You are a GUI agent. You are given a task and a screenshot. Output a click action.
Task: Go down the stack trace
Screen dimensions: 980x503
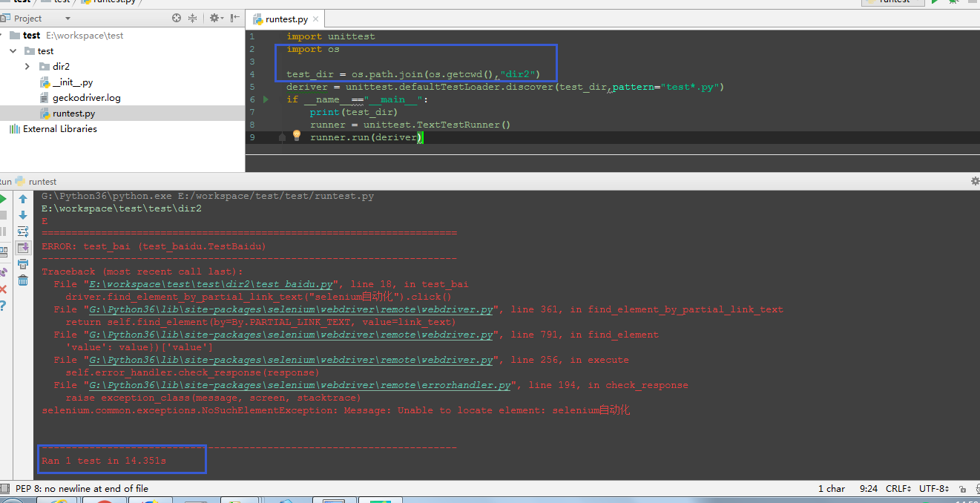click(x=23, y=215)
